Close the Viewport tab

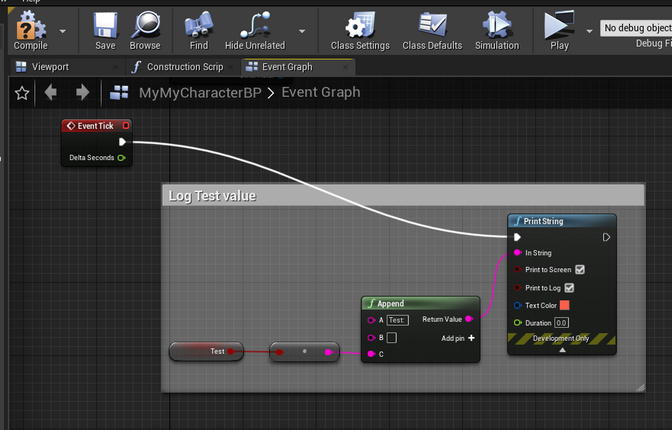coord(115,67)
